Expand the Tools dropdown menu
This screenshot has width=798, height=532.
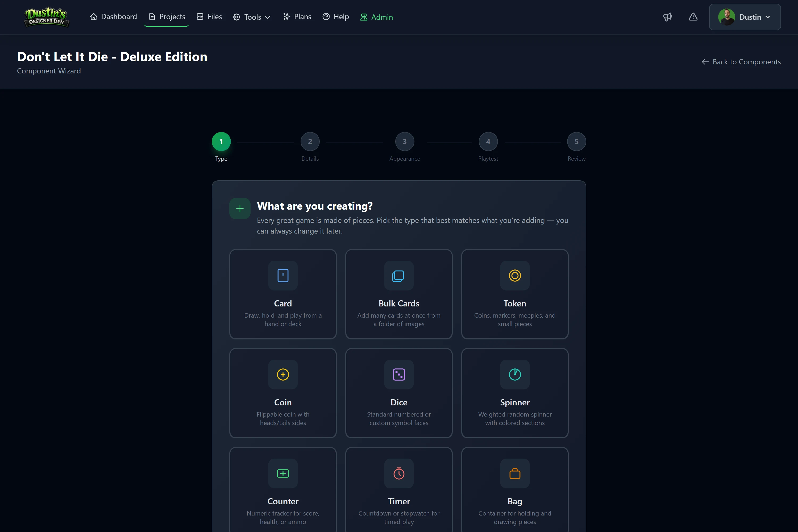click(252, 17)
